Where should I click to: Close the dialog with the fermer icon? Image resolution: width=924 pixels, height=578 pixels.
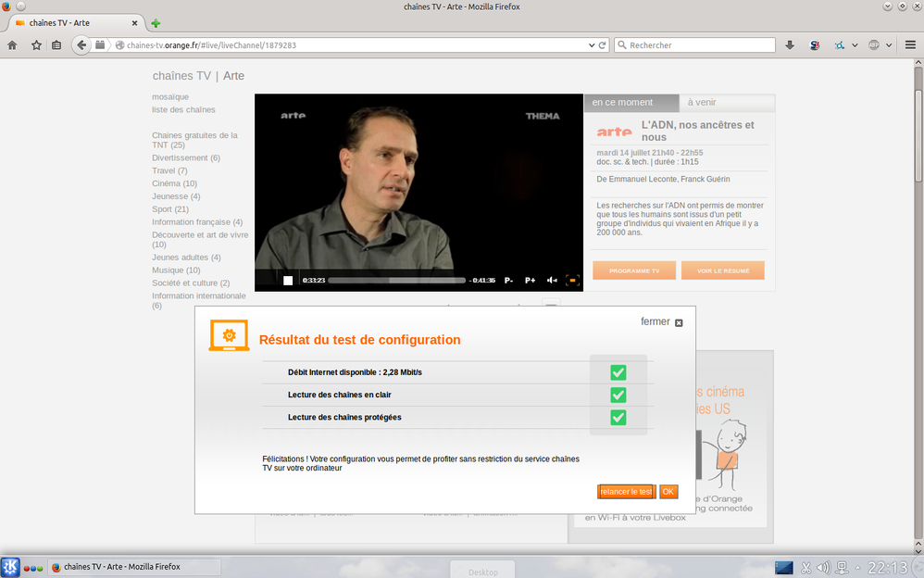679,322
